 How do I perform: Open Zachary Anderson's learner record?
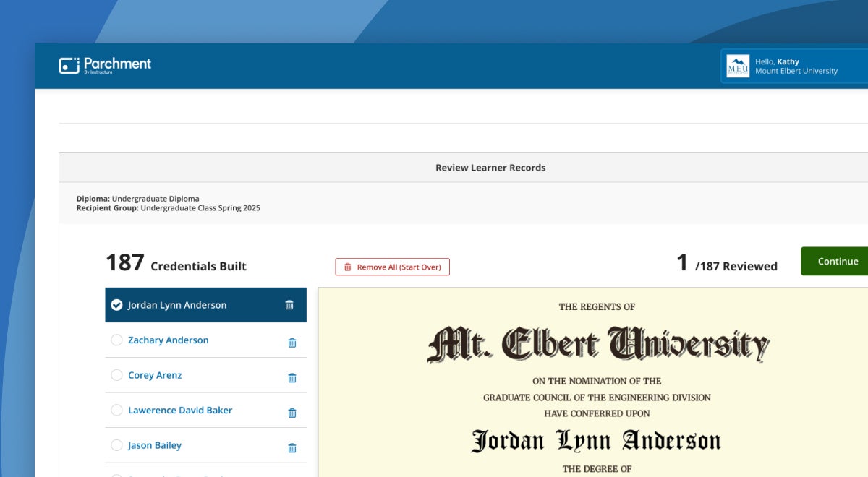[168, 340]
